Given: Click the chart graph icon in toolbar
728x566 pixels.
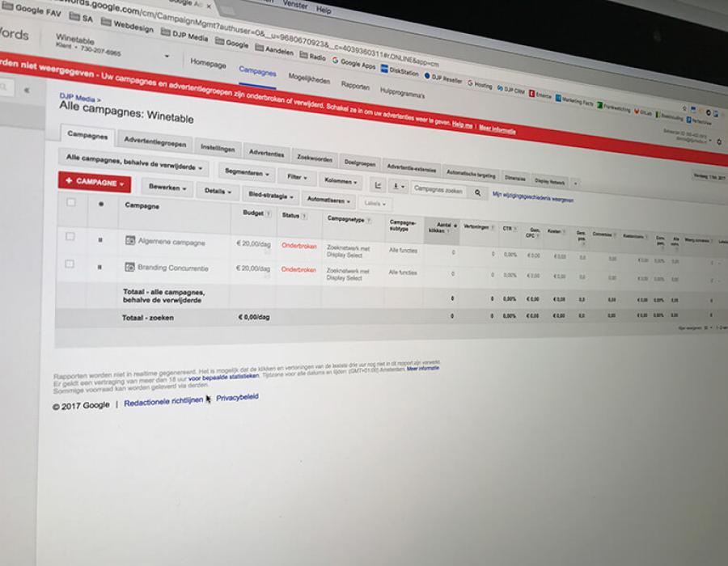Looking at the screenshot, I should click(378, 185).
